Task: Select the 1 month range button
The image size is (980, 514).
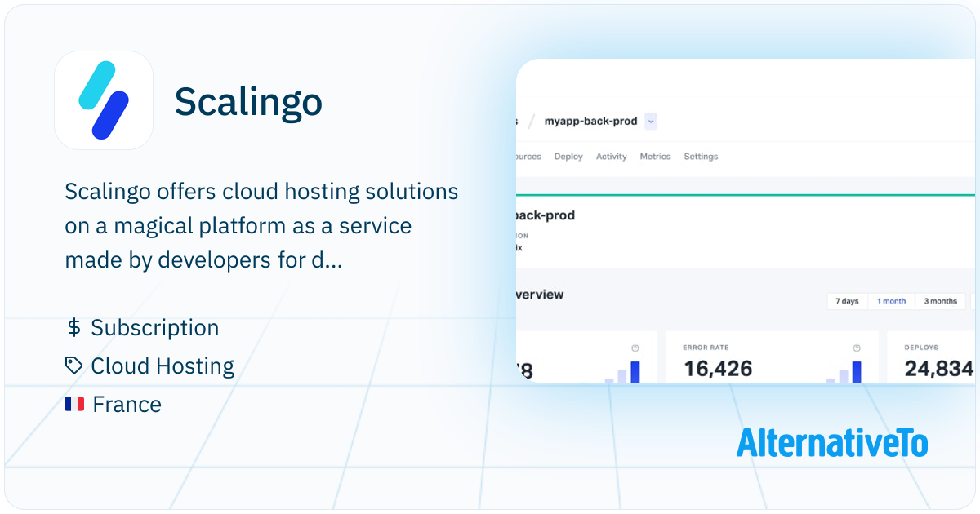Action: pos(892,301)
